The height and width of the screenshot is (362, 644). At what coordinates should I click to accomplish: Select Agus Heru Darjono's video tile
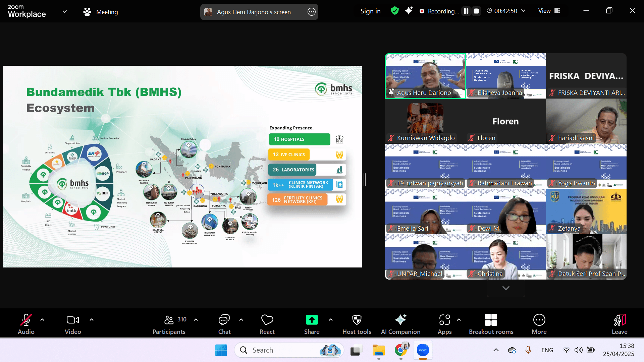tap(425, 76)
